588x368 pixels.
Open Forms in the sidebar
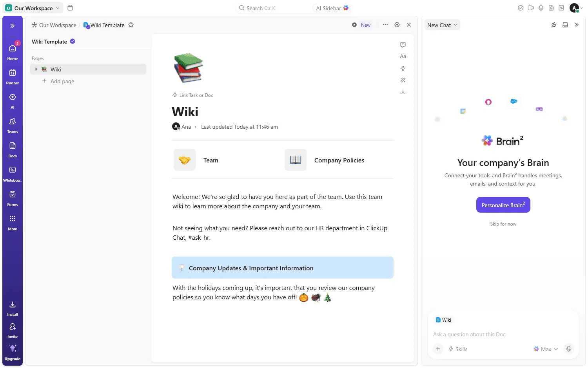click(13, 198)
